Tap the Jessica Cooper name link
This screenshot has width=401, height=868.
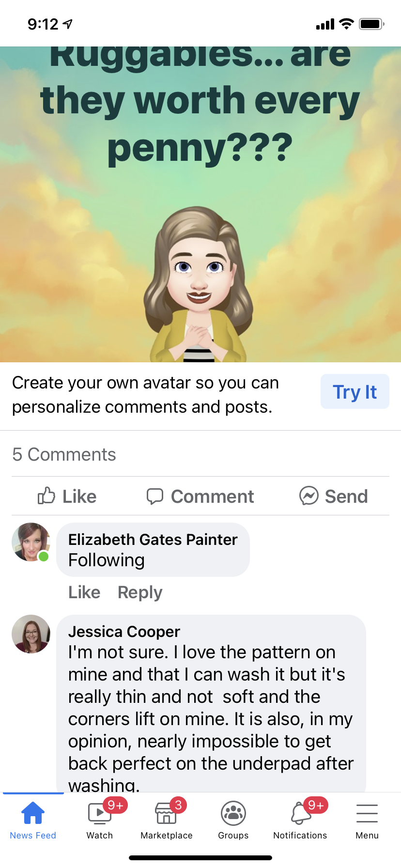click(x=124, y=632)
